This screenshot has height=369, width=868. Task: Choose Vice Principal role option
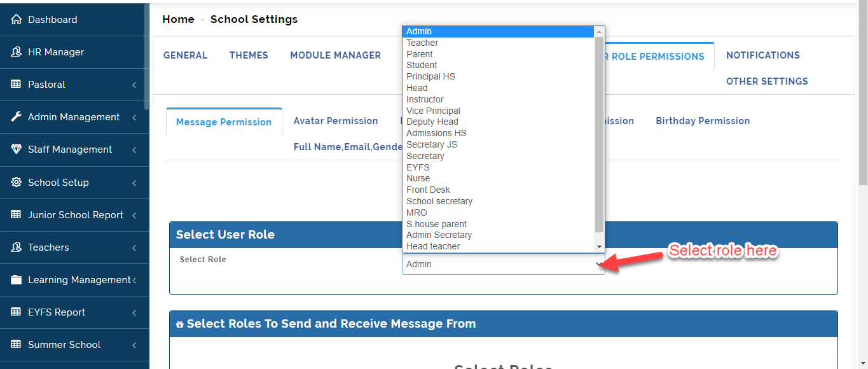click(x=498, y=111)
